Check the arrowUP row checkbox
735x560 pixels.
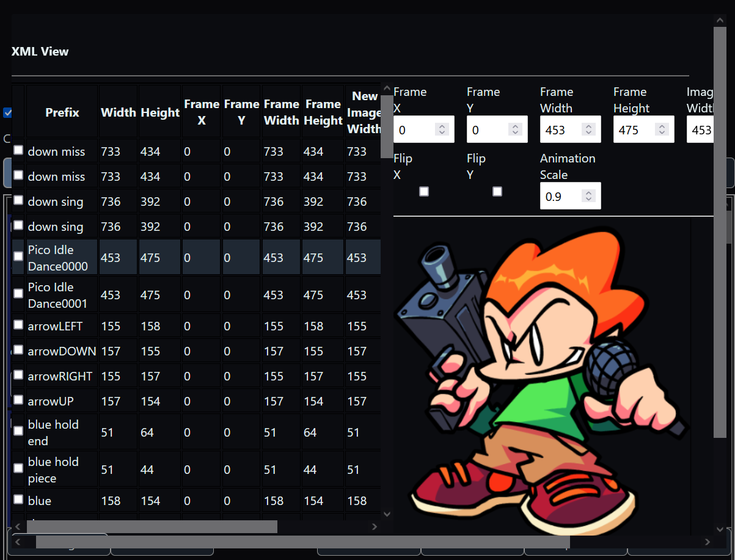[18, 399]
